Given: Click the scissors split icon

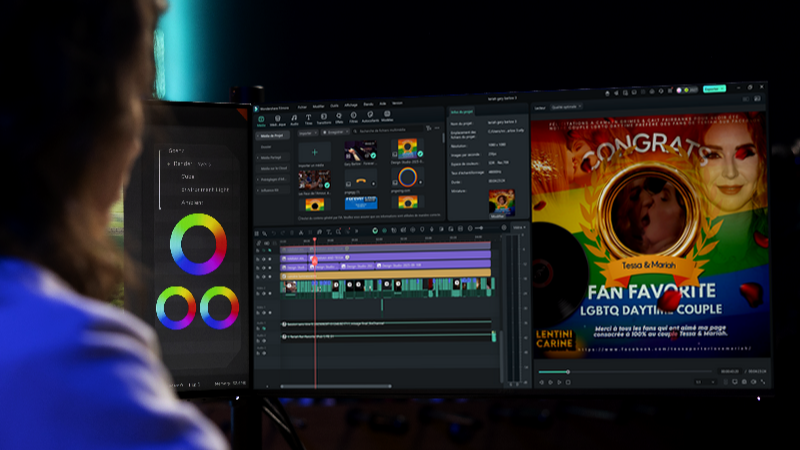Looking at the screenshot, I should tap(301, 233).
